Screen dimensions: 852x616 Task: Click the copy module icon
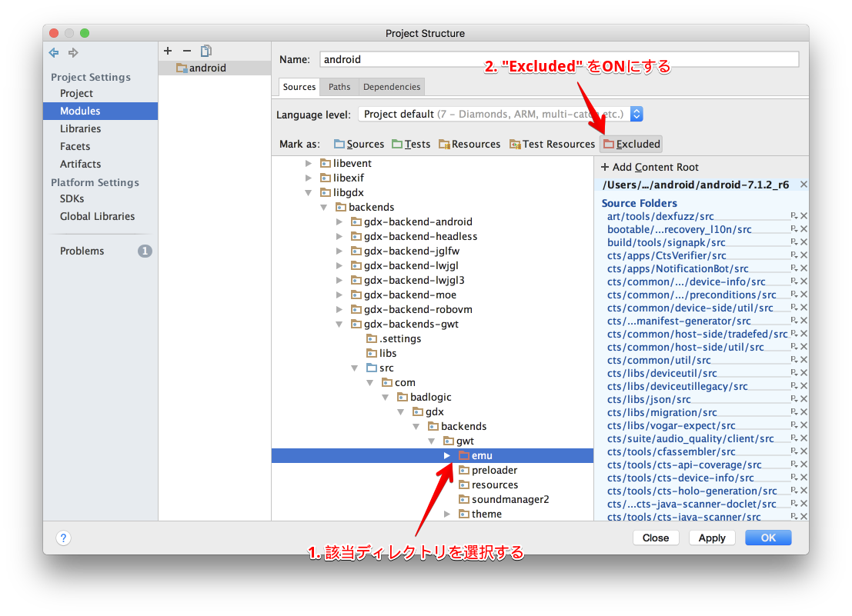pyautogui.click(x=205, y=51)
